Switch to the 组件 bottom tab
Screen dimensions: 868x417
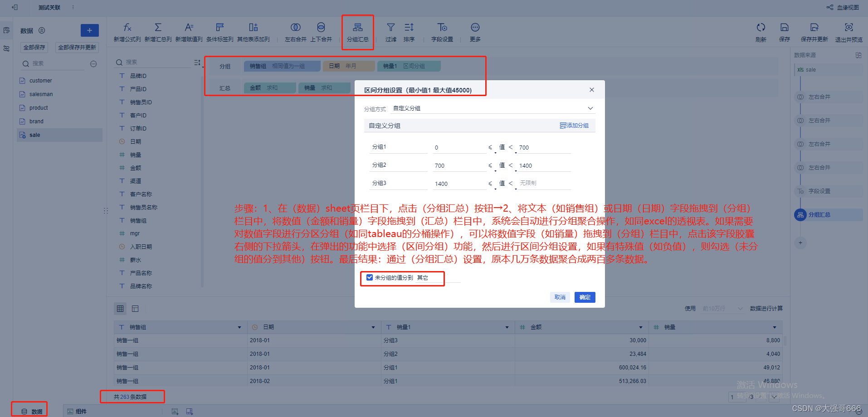(77, 412)
